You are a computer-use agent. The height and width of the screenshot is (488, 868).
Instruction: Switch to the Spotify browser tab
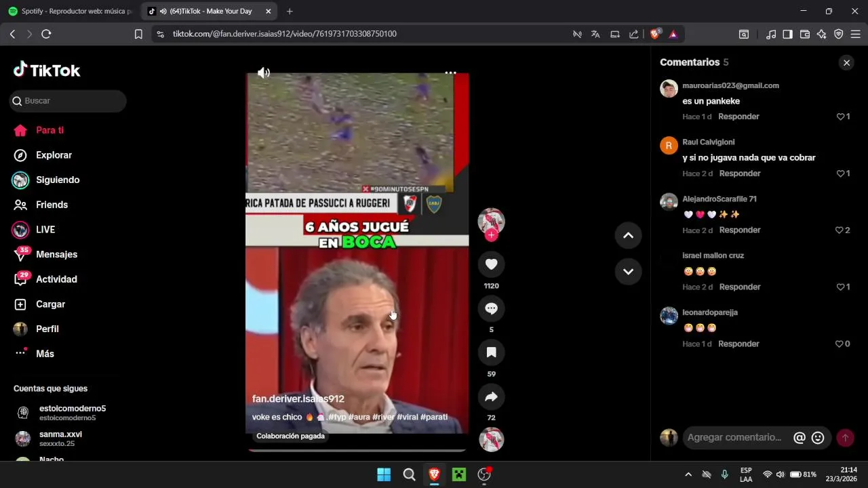tap(70, 12)
